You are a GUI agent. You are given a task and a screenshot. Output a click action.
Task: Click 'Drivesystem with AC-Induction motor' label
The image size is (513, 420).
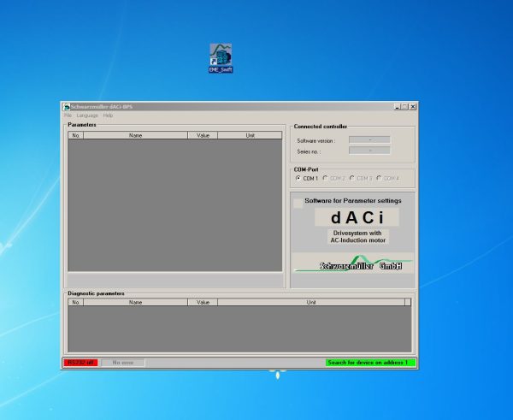(x=358, y=236)
